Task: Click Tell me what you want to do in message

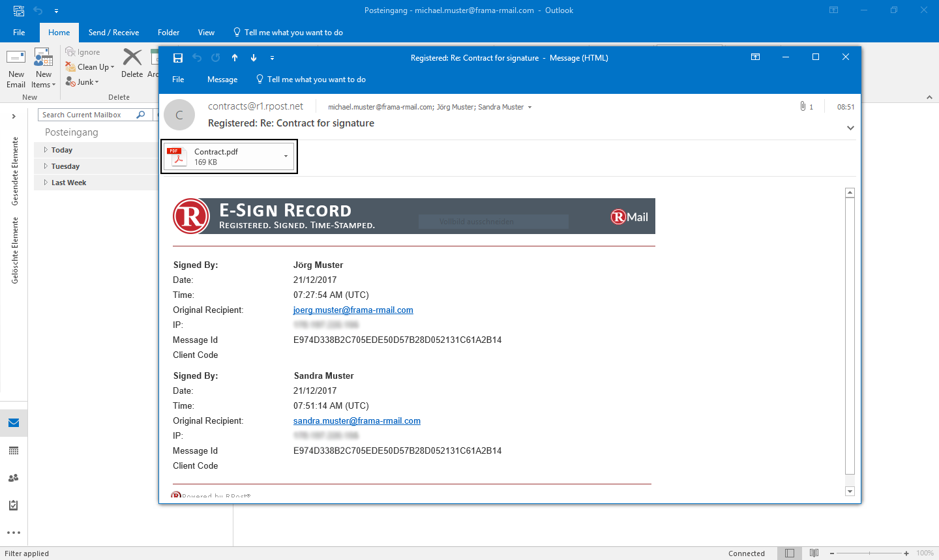Action: (x=311, y=80)
